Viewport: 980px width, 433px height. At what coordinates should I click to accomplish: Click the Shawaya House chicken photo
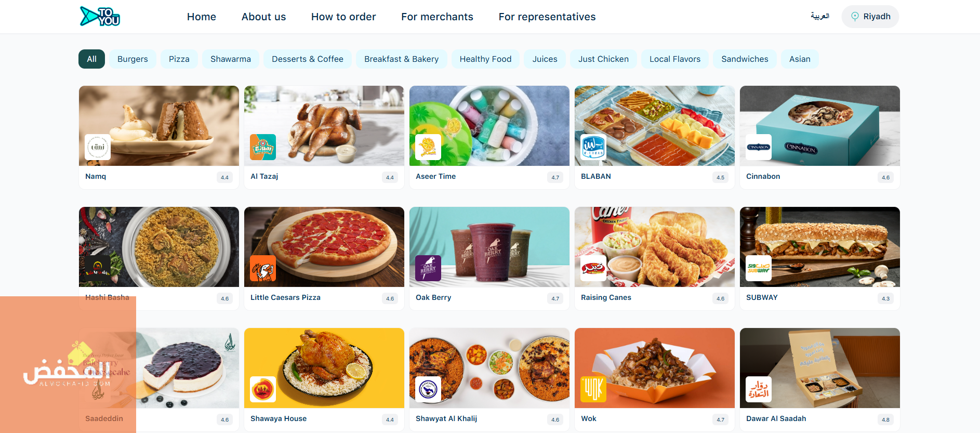tap(324, 368)
